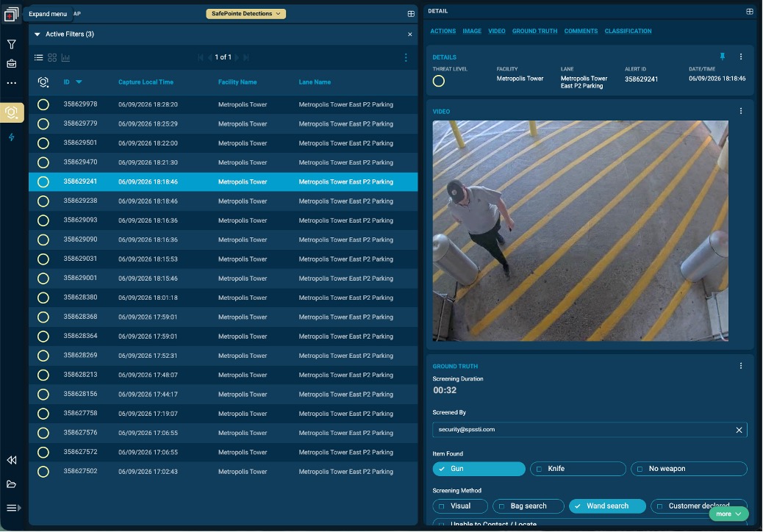Open the folder icon in the sidebar
763x532 pixels.
tap(12, 484)
